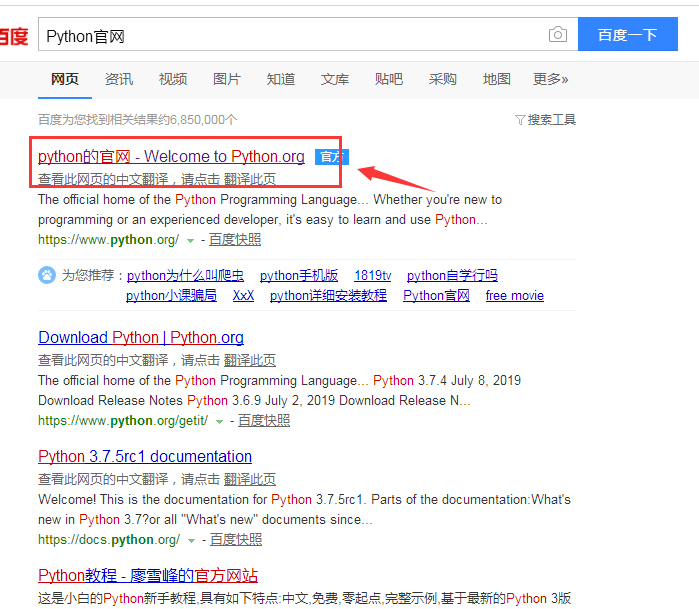Click the https://docs.python.org/ URL
699x609 pixels.
[x=109, y=540]
